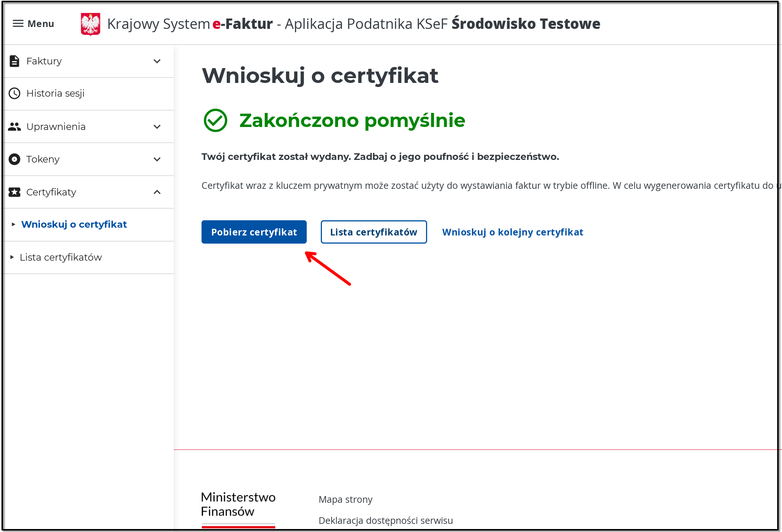The width and height of the screenshot is (782, 532).
Task: Expand the Faktury section
Action: coord(157,61)
